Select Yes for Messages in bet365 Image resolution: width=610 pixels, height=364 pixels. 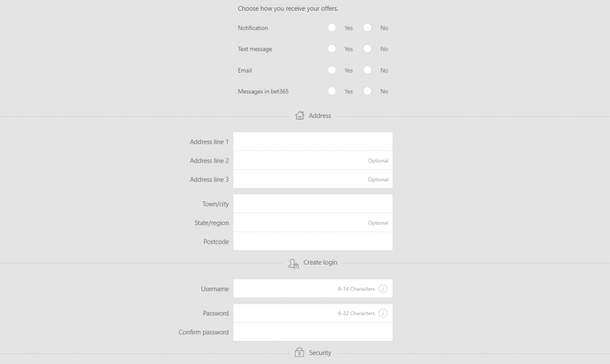point(331,91)
